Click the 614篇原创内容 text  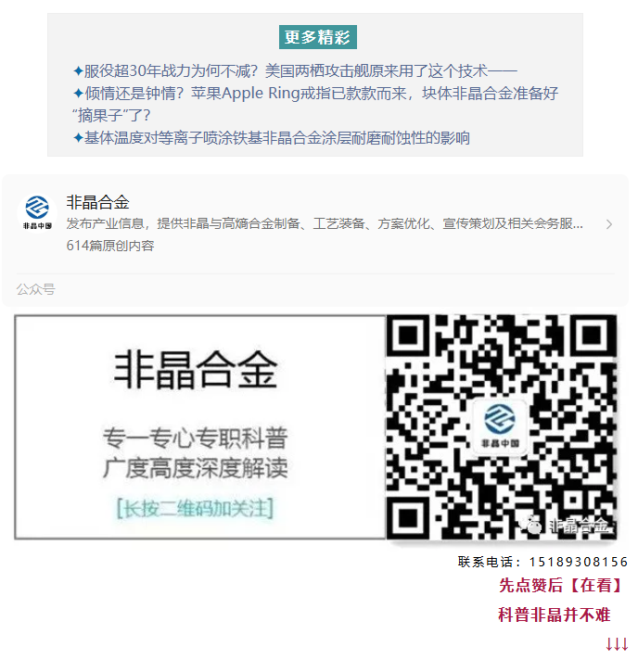point(110,246)
